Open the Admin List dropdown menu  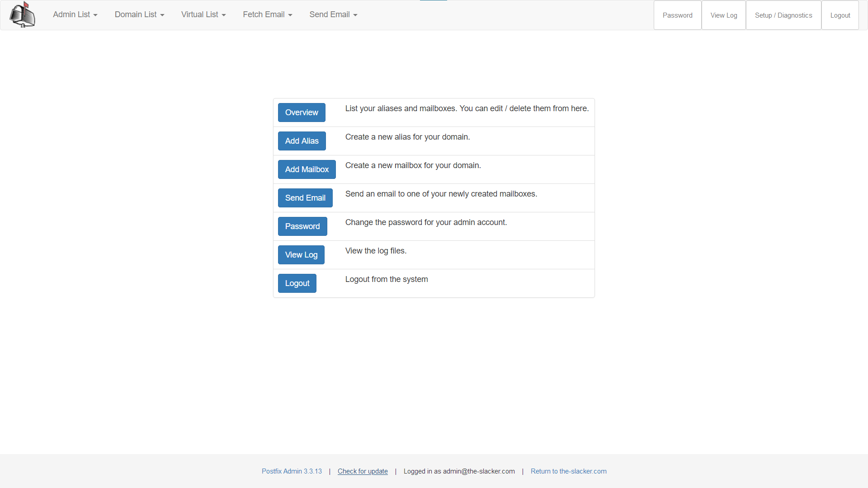[75, 15]
